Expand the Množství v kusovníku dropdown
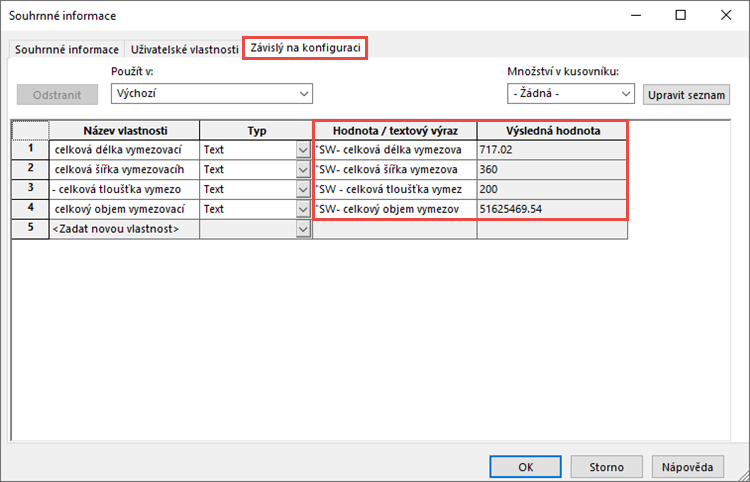This screenshot has height=482, width=750. 570,93
